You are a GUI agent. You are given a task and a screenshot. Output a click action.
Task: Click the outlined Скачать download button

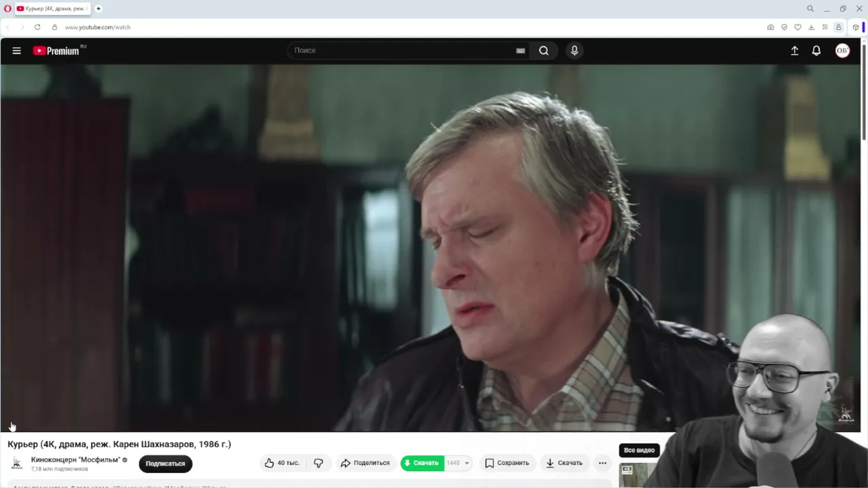click(x=564, y=463)
